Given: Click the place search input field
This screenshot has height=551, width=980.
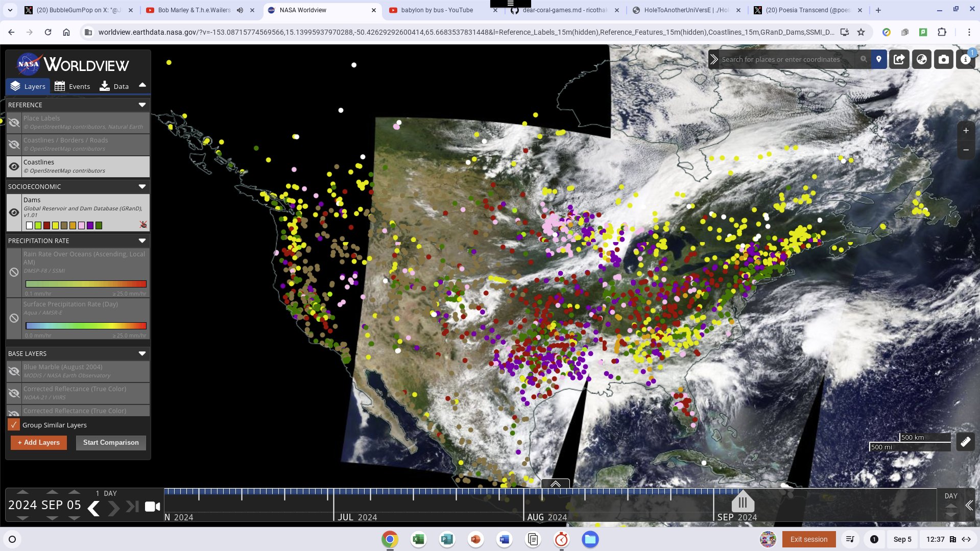Looking at the screenshot, I should [786, 59].
